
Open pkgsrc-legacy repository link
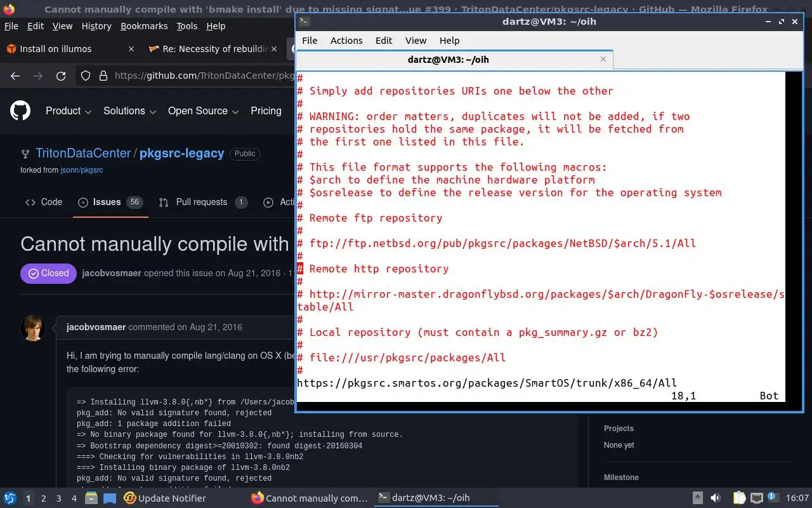[181, 153]
